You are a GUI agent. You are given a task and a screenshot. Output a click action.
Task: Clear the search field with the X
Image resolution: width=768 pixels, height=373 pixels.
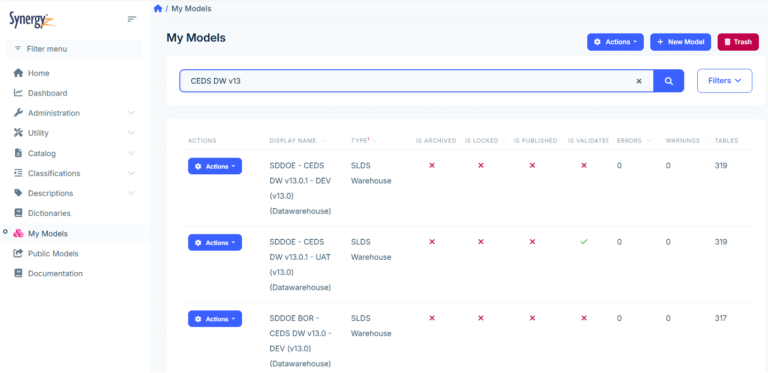[639, 81]
